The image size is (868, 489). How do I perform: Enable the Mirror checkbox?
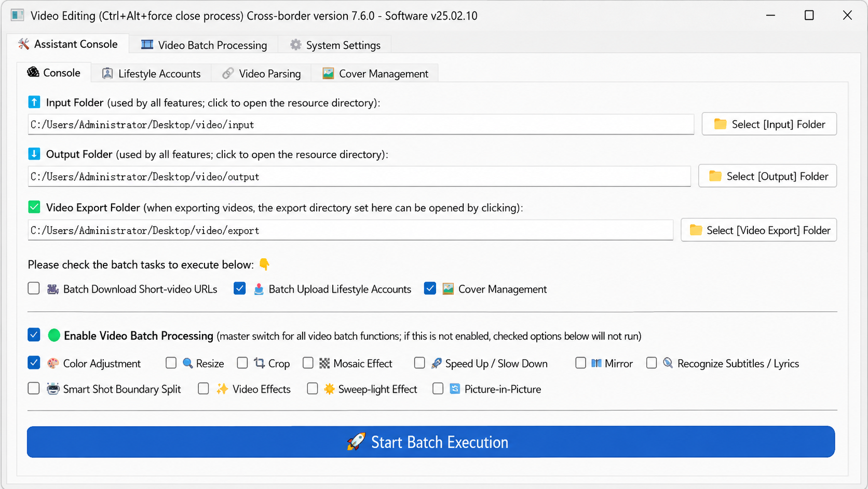click(580, 363)
